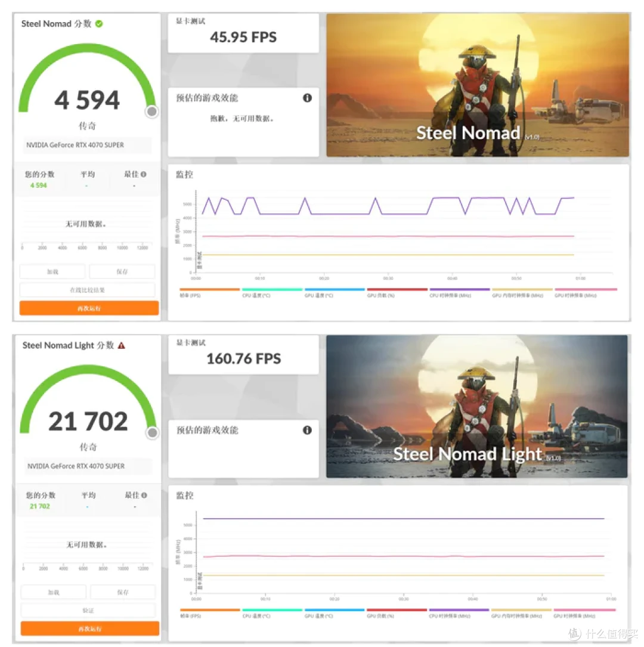Click 保存 button in Steel Nomad panel
644x647 pixels.
click(x=122, y=271)
